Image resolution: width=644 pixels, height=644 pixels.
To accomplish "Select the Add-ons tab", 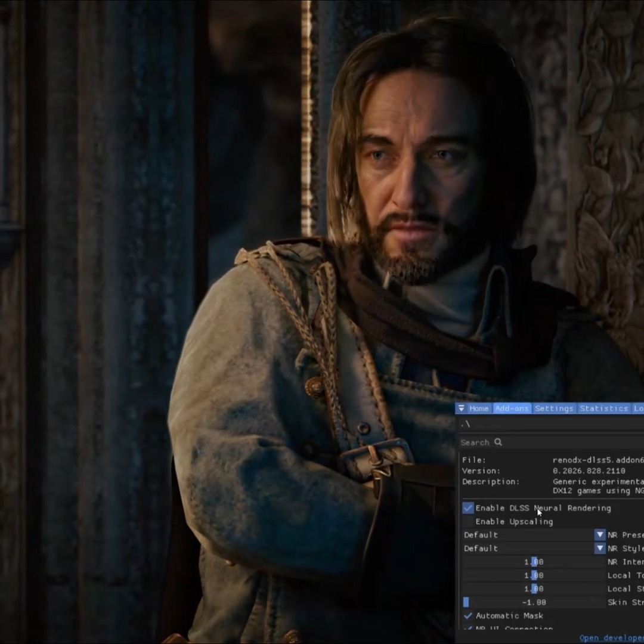I will [x=512, y=408].
